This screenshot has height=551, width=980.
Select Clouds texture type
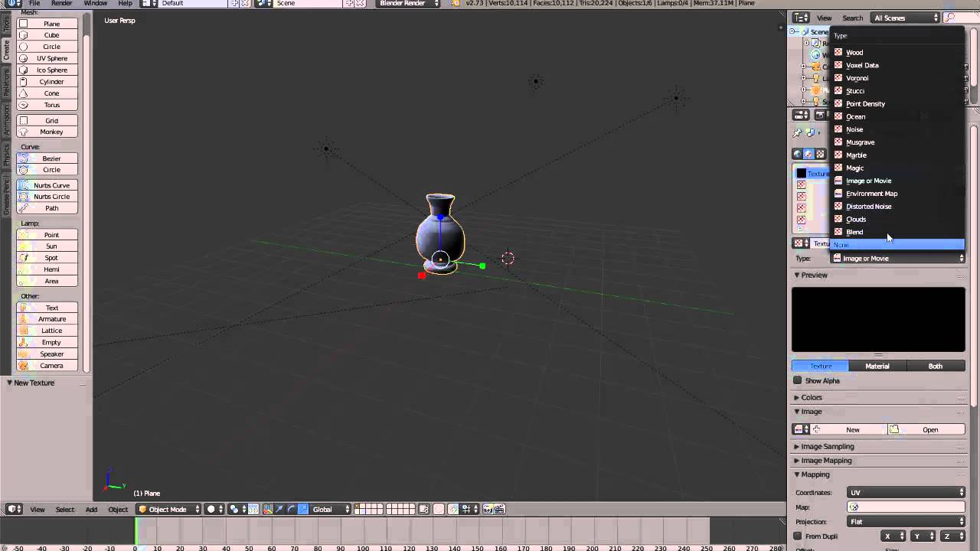(897, 219)
